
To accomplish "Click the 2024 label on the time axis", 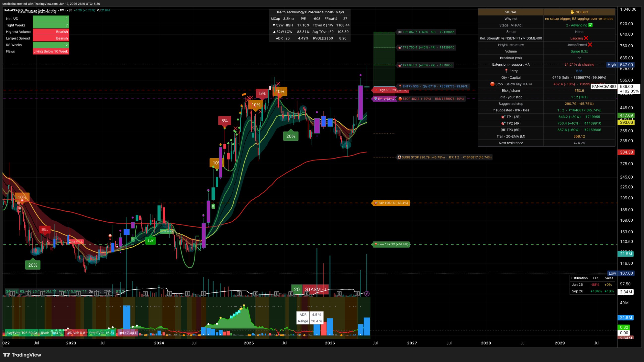I will click(x=159, y=343).
